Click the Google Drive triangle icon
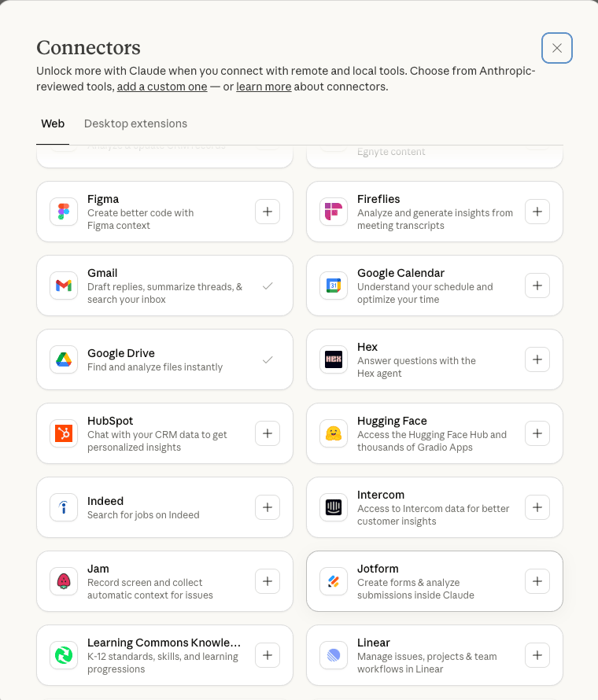Image resolution: width=598 pixels, height=700 pixels. click(x=64, y=359)
